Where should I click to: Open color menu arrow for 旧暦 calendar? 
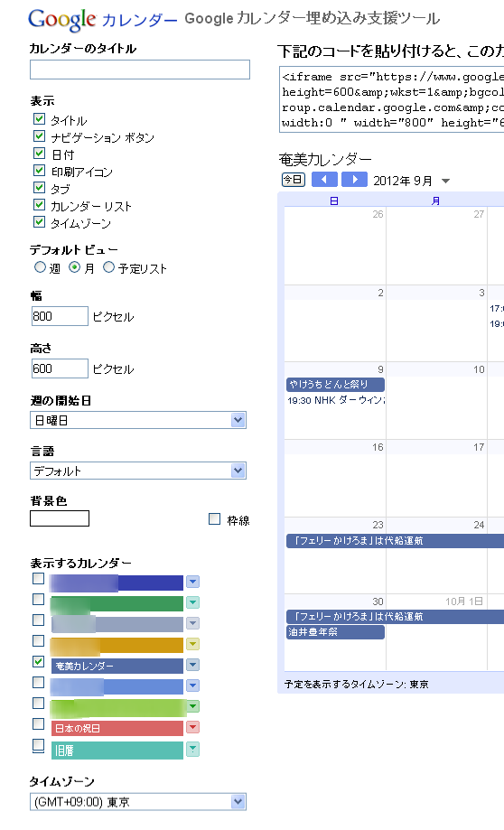192,749
